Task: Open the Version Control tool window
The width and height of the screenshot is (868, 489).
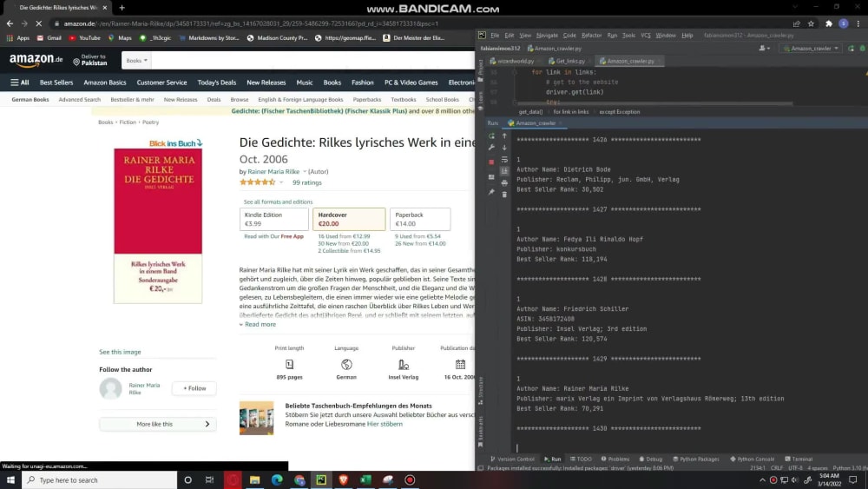Action: tap(512, 459)
